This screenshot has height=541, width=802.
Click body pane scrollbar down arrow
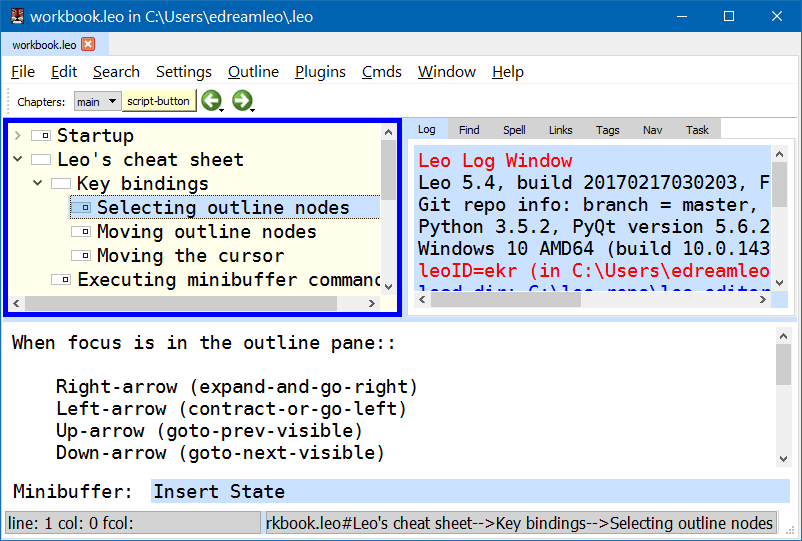[783, 459]
